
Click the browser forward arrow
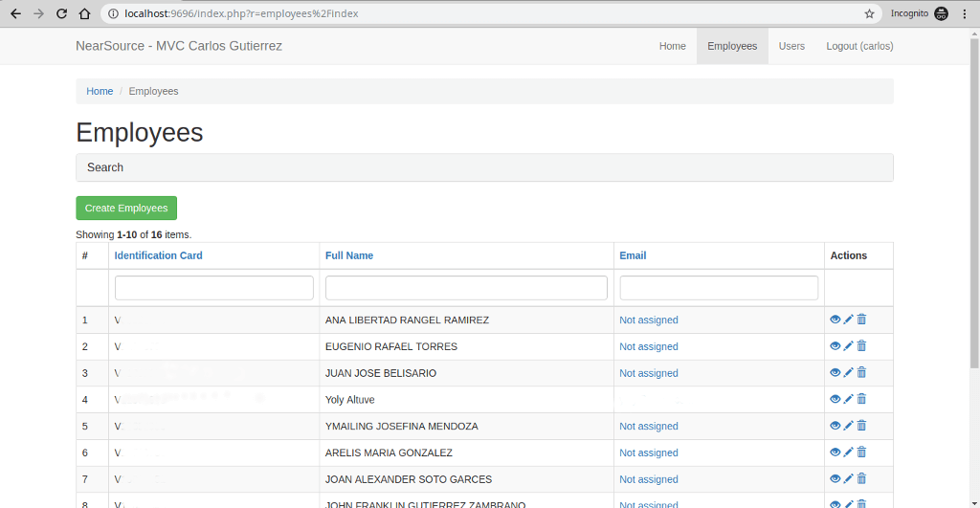(x=38, y=13)
